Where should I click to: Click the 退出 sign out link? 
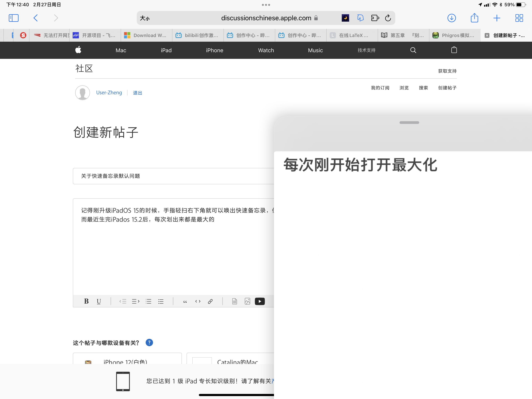tap(137, 93)
